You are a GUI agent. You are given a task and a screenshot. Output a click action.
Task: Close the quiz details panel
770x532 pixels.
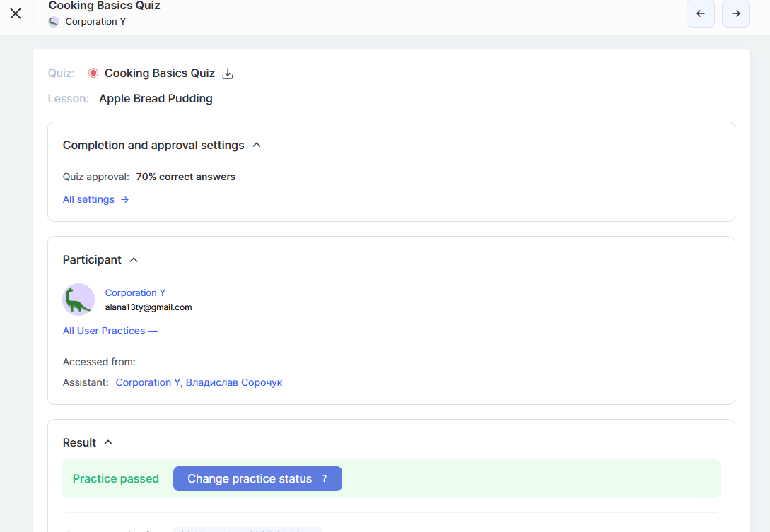[x=16, y=13]
